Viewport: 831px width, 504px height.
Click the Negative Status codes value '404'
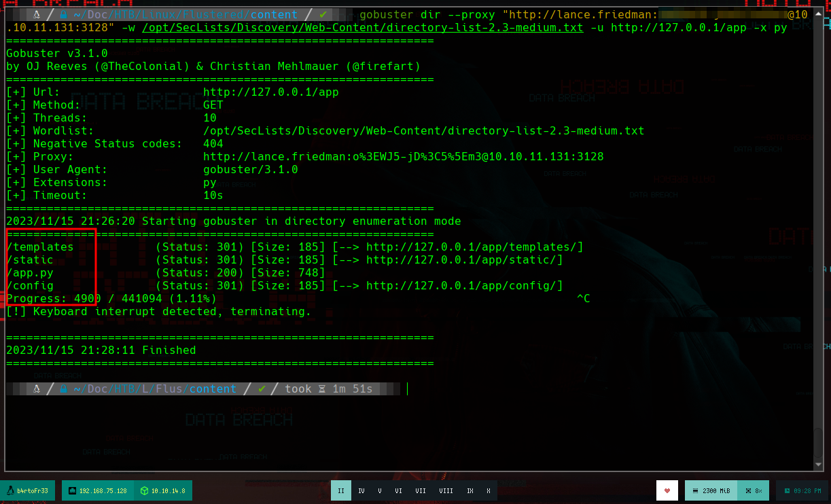pyautogui.click(x=213, y=144)
